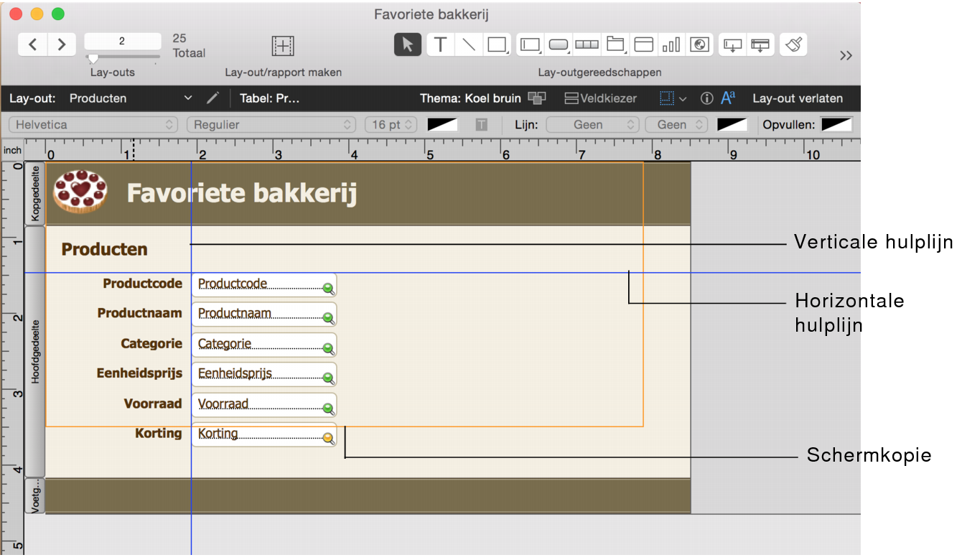
Task: Select the Favoriete bakkerij title text
Action: tap(241, 193)
